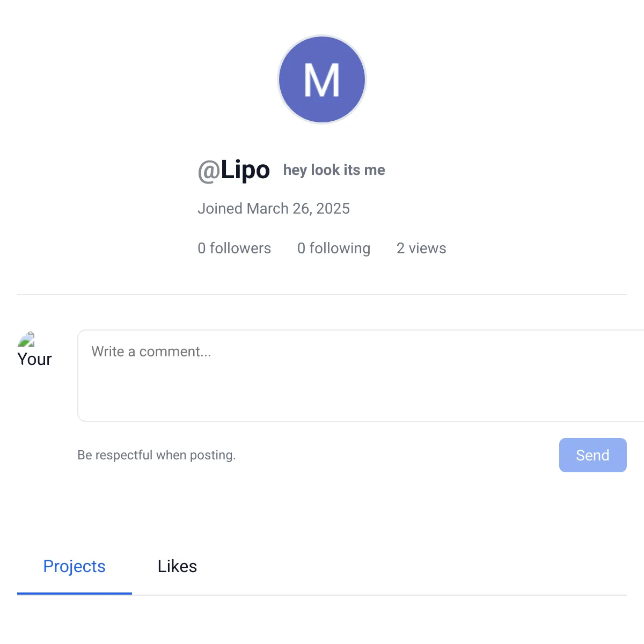Screen dimensions: 644x644
Task: Click the @Lipo username
Action: 235,170
